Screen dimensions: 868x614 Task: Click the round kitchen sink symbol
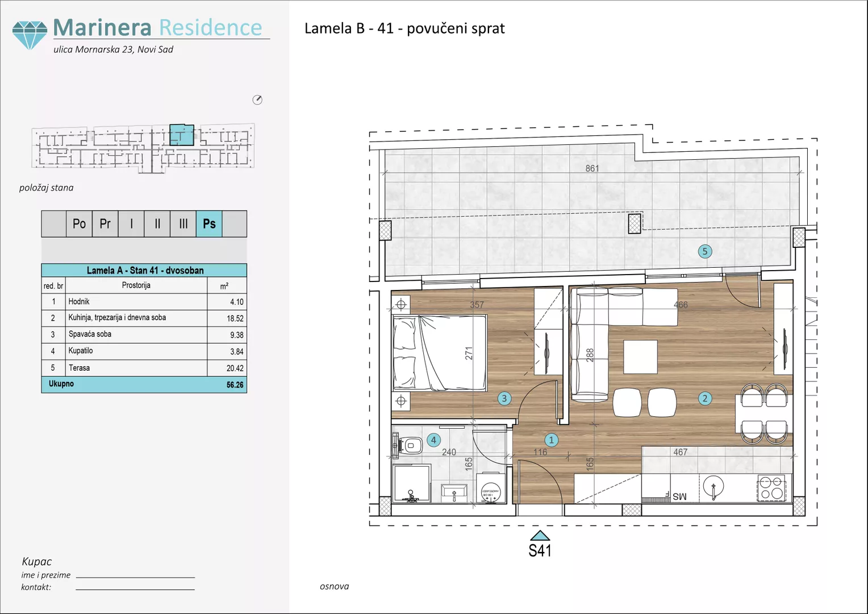[713, 488]
